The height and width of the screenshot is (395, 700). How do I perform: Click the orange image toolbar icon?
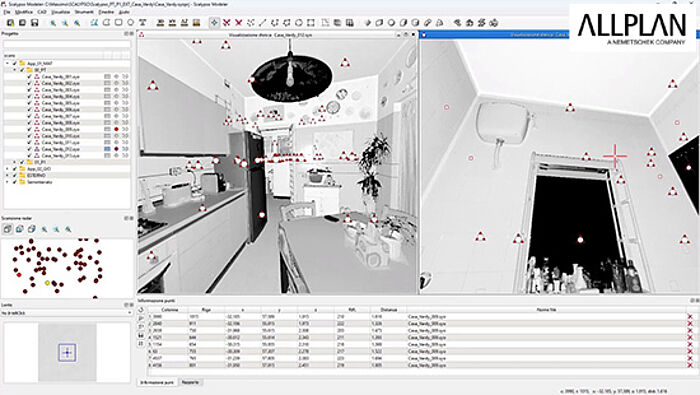[196, 22]
